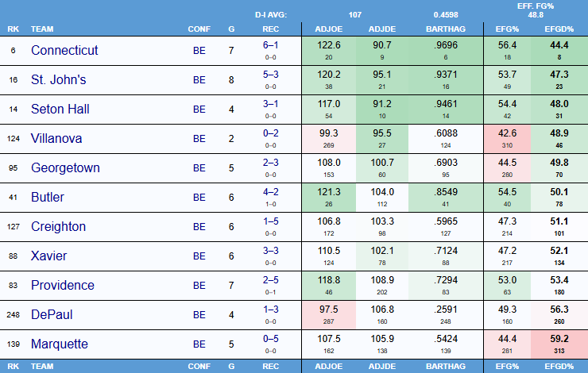Click the DePaul team link
This screenshot has height=373, width=588.
pos(52,314)
